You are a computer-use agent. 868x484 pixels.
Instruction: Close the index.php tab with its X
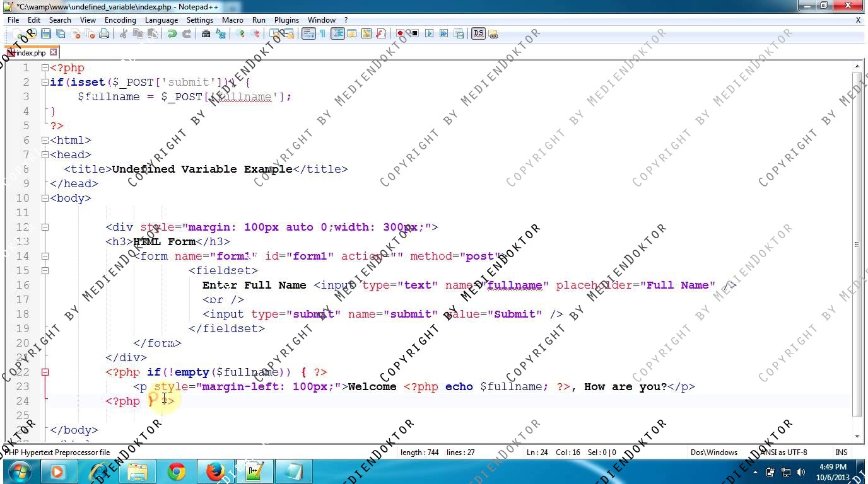(54, 52)
